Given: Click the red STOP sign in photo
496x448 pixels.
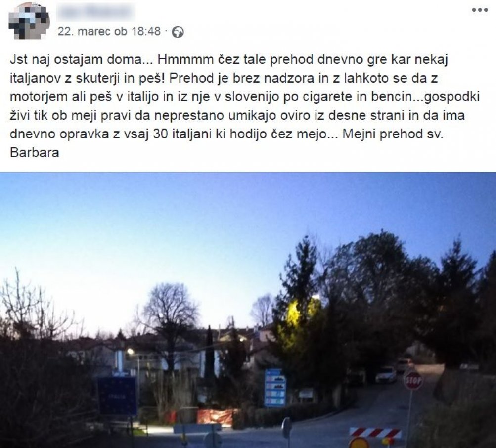Looking at the screenshot, I should pos(413,380).
